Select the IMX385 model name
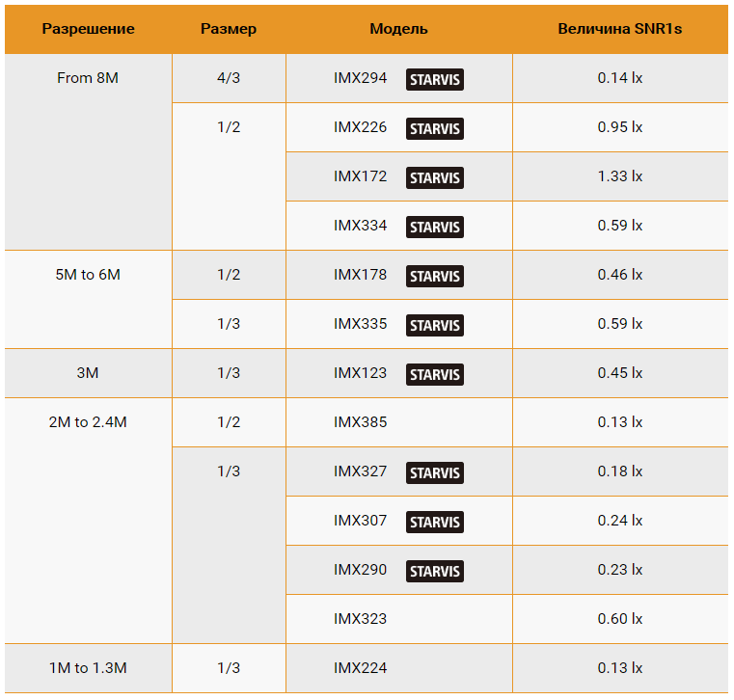This screenshot has width=734, height=700. [x=360, y=422]
